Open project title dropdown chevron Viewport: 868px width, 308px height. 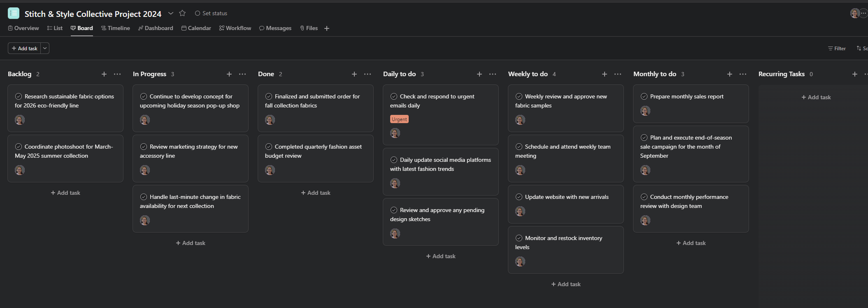click(x=171, y=13)
